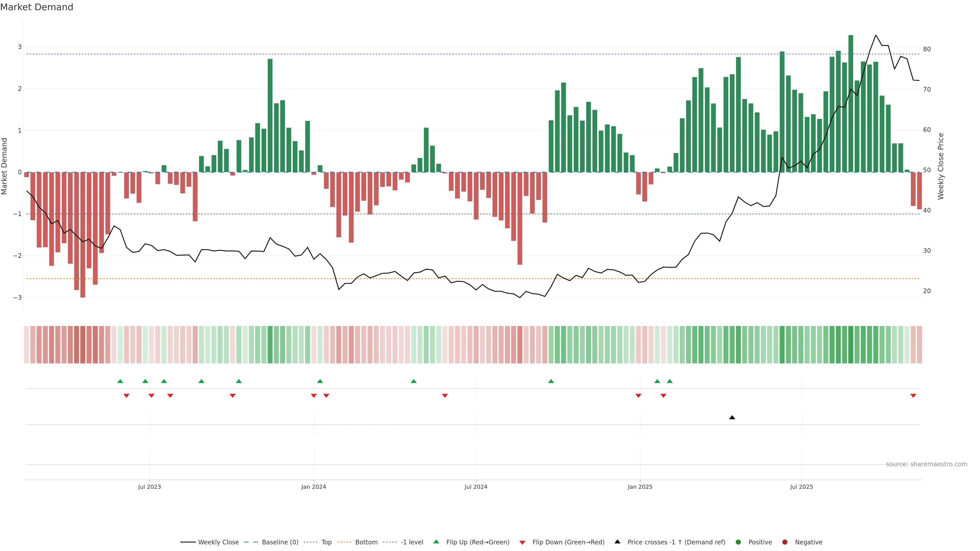Click the source: sharemaestro.com text
The height and width of the screenshot is (551, 980).
click(926, 464)
